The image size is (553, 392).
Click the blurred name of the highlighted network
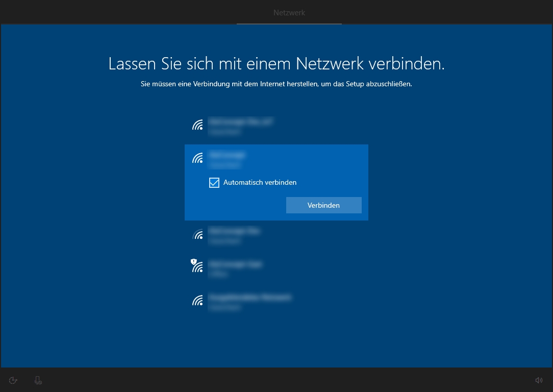tap(228, 154)
